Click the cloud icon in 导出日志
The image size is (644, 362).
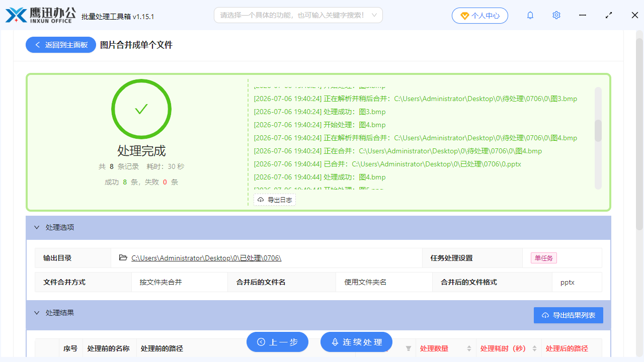tap(261, 200)
